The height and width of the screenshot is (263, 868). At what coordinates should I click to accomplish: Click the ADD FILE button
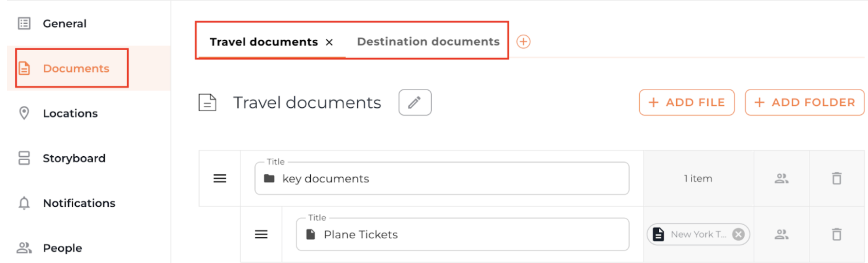pyautogui.click(x=686, y=102)
